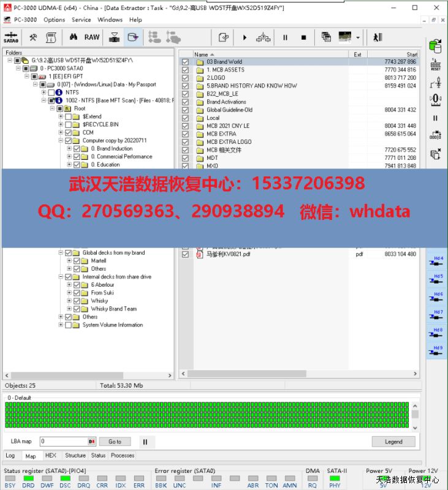Uncheck the 03 Brand World folder checkbox
The image size is (448, 490).
[185, 62]
